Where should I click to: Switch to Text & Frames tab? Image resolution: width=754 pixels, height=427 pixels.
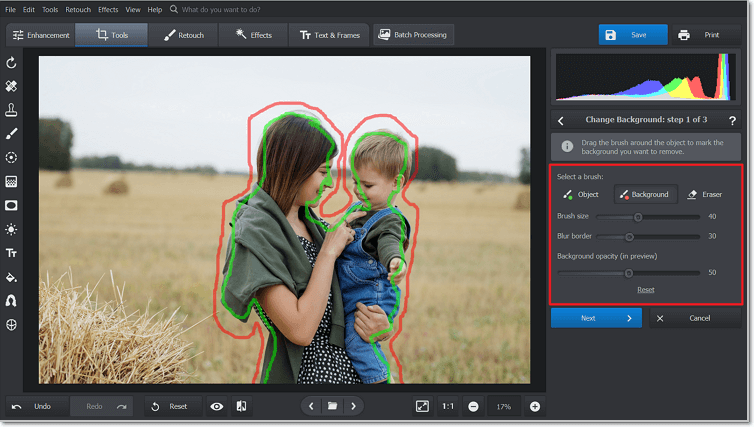pyautogui.click(x=329, y=35)
